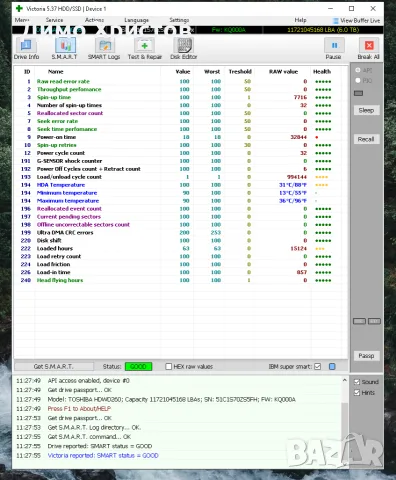Click the log scrollbar up arrow

(x=345, y=380)
